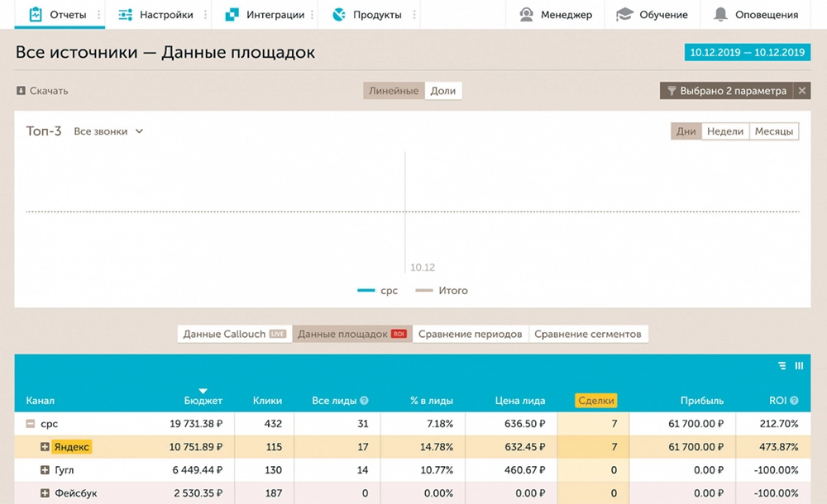Open the table filter icon near header

tap(781, 365)
